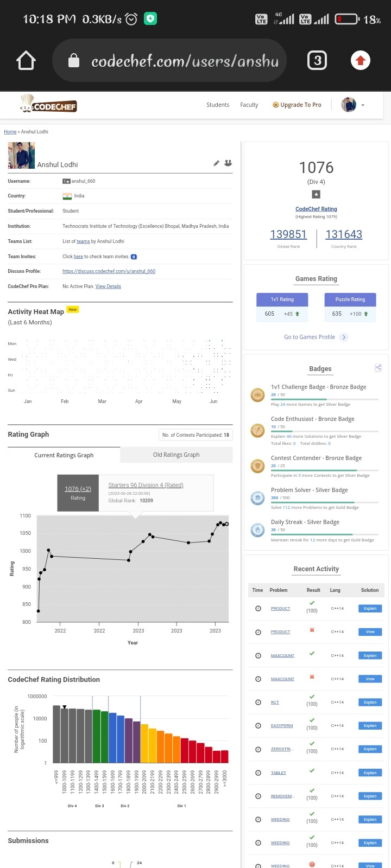Click the India flag icon
The width and height of the screenshot is (391, 868).
pyautogui.click(x=67, y=196)
